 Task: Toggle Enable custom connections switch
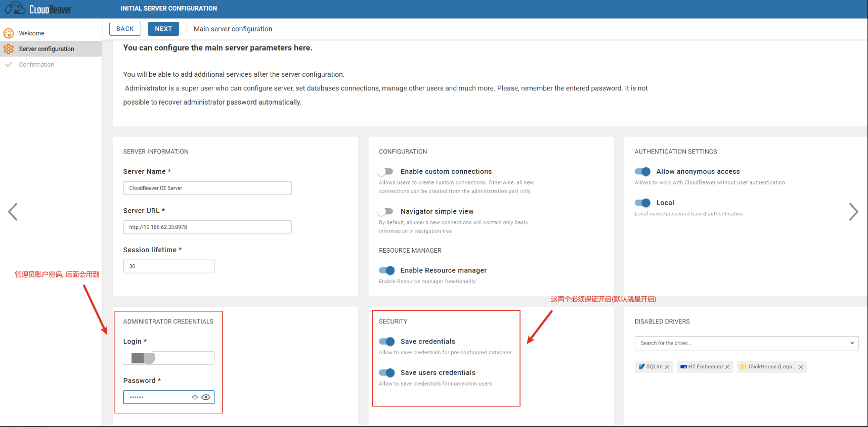pos(386,172)
